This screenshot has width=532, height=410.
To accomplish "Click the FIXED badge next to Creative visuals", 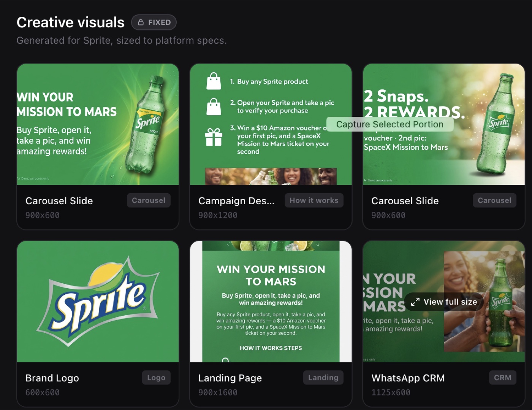I will click(x=154, y=22).
